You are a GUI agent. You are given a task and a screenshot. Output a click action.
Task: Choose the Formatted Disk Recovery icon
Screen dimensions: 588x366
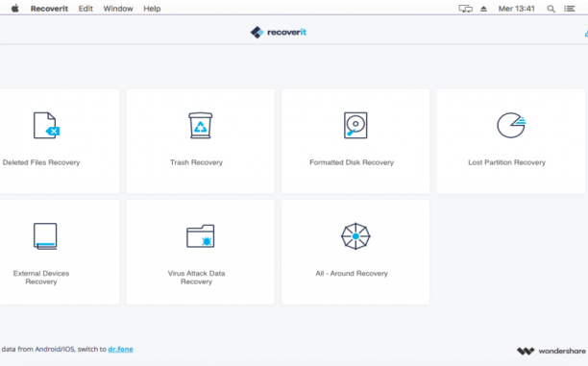[x=355, y=125]
